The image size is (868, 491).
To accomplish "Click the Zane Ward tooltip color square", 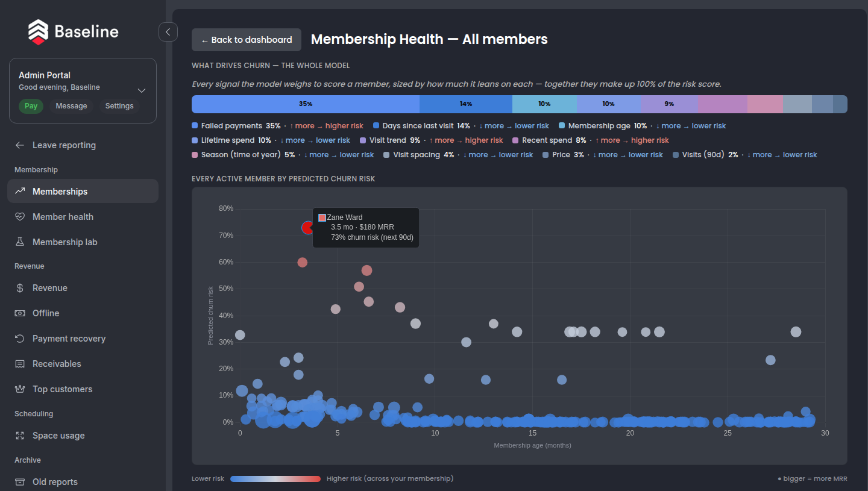I will point(322,217).
